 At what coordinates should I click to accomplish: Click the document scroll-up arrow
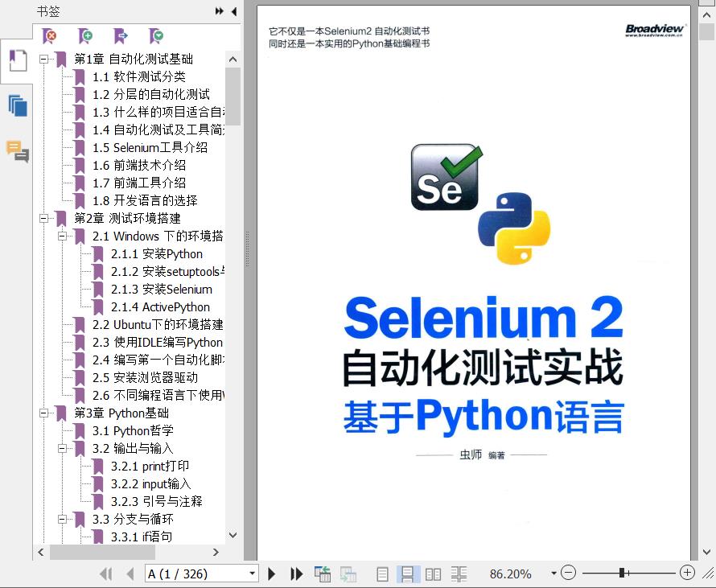(706, 14)
